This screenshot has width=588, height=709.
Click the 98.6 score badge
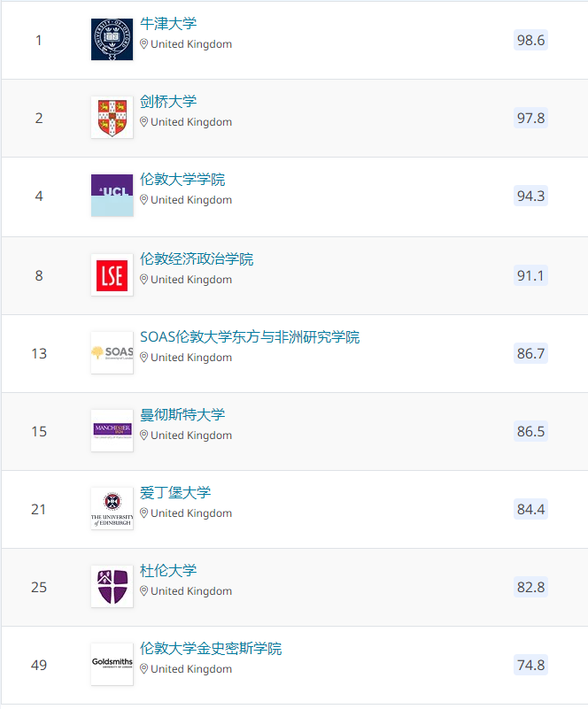click(530, 40)
